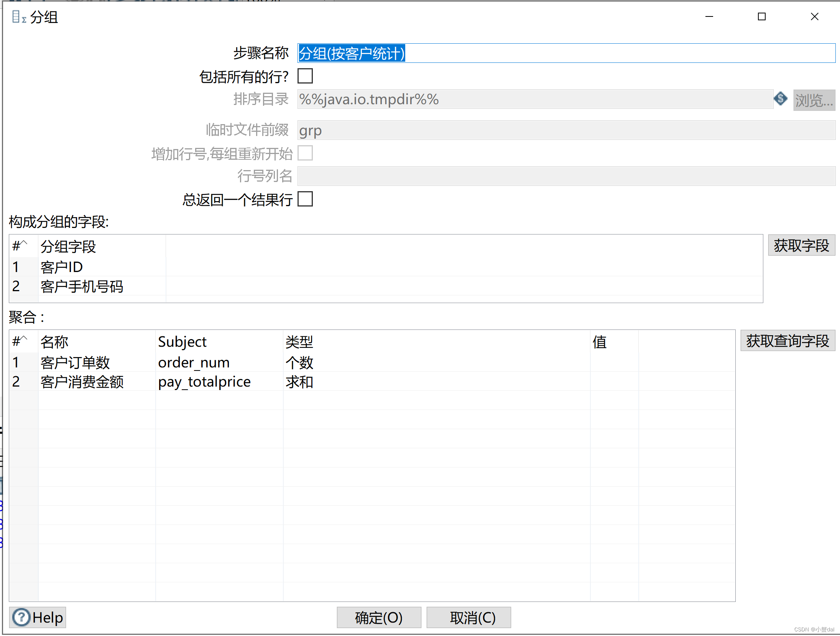This screenshot has height=636, width=840.
Task: Cancel the dialog with 取消(C)
Action: (x=468, y=618)
